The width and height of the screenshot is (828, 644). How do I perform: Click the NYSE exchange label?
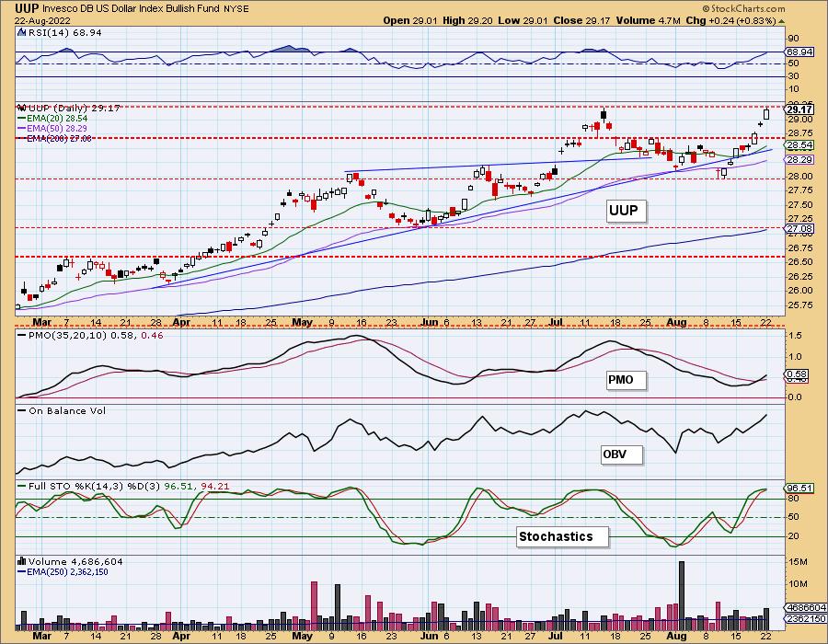coord(235,9)
